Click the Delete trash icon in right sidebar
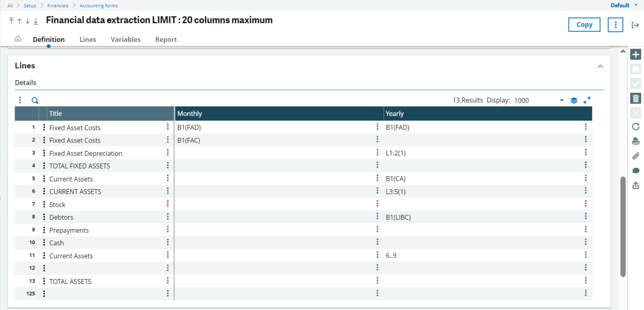 636,99
